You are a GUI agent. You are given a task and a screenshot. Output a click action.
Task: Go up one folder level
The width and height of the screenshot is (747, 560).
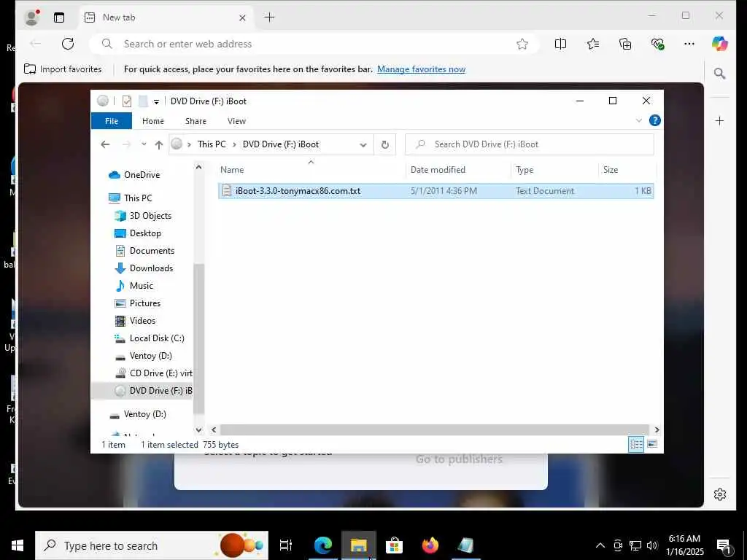point(158,145)
